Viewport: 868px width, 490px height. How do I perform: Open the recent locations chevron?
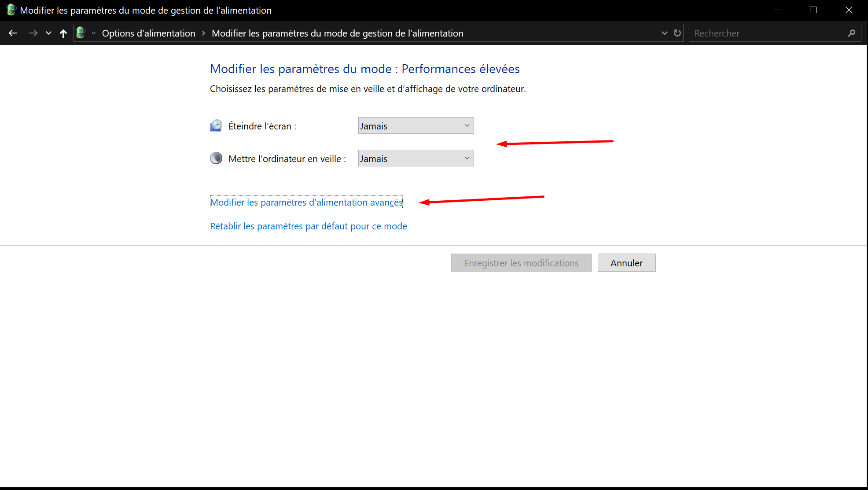click(48, 33)
